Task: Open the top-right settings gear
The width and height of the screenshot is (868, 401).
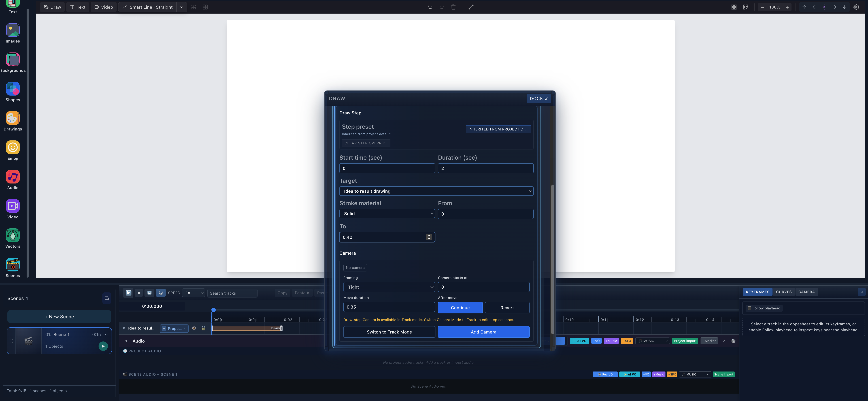Action: (x=856, y=7)
